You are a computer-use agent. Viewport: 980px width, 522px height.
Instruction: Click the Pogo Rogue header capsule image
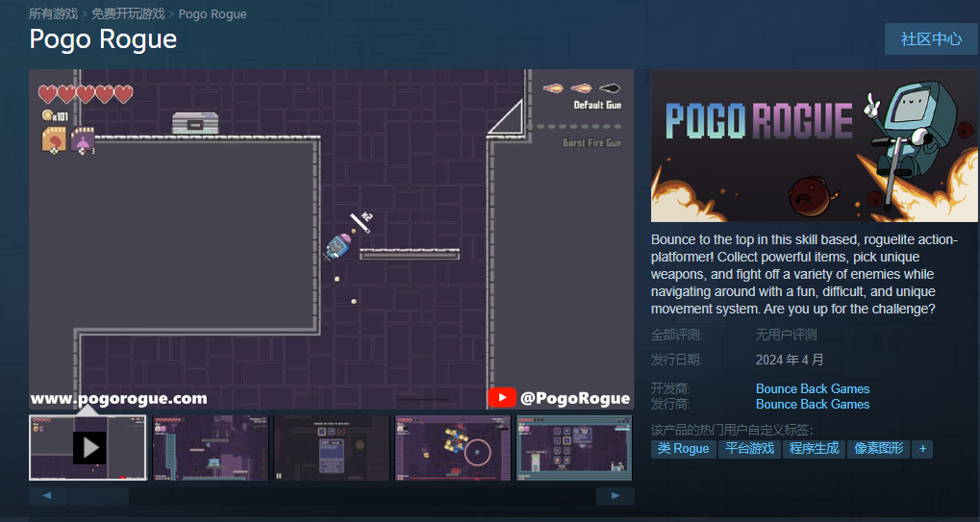click(815, 145)
